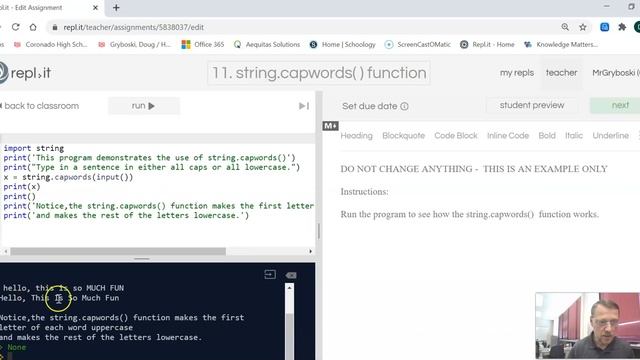Open a new browser tab
The height and width of the screenshot is (360, 640).
pos(116,8)
